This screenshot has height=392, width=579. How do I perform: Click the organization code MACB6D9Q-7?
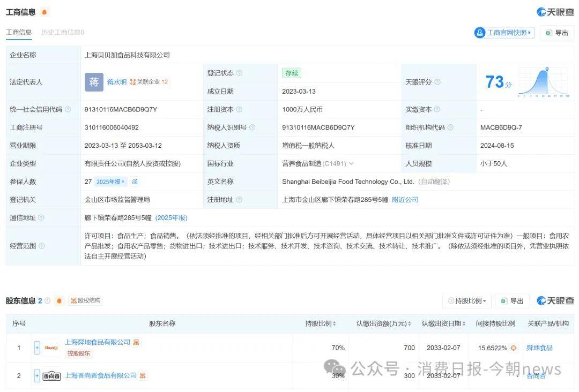tap(501, 127)
